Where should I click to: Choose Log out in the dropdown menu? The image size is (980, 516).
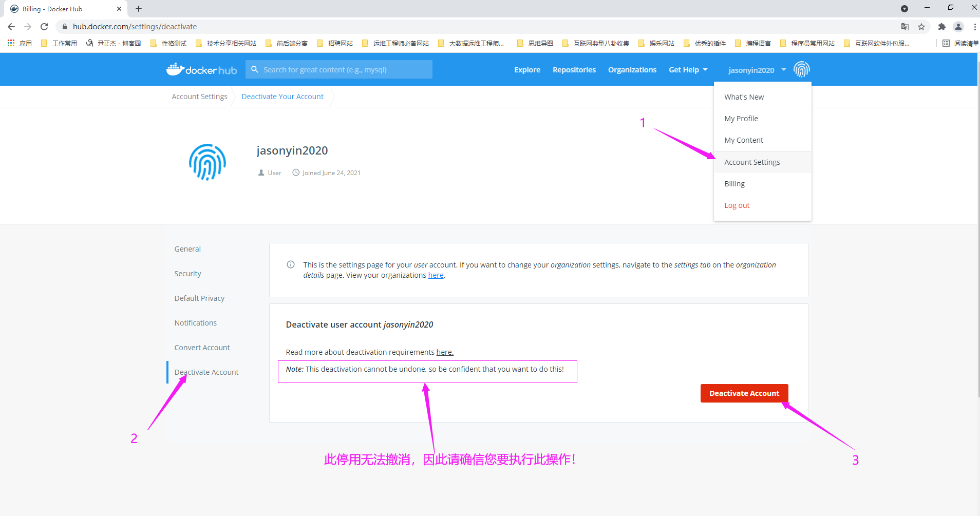tap(737, 205)
